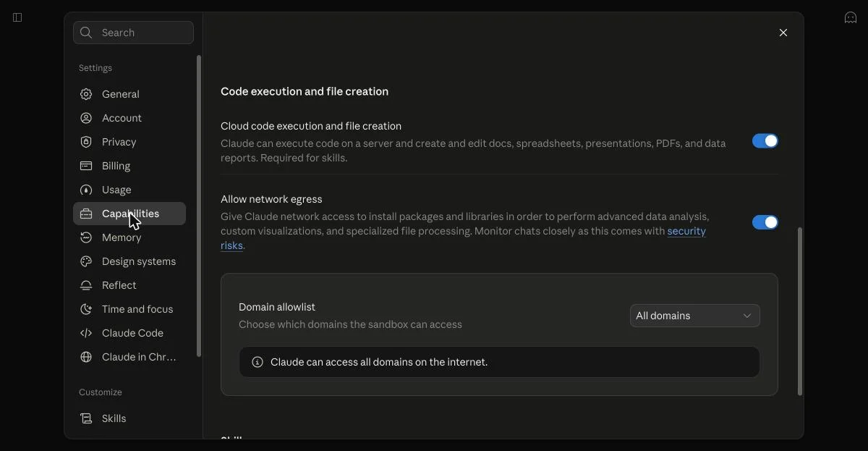Click the General gear icon
The image size is (868, 451).
pyautogui.click(x=86, y=94)
